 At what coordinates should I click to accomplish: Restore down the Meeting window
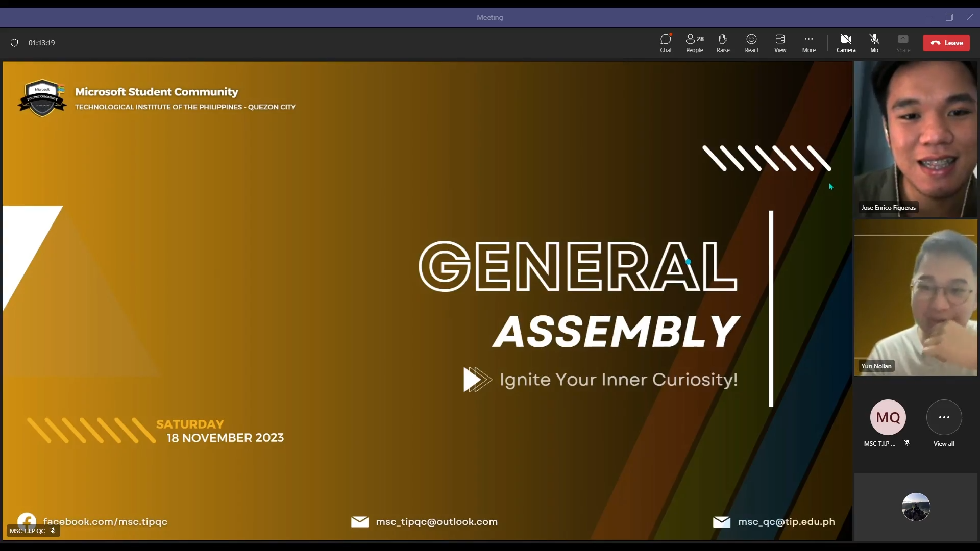[x=949, y=17]
